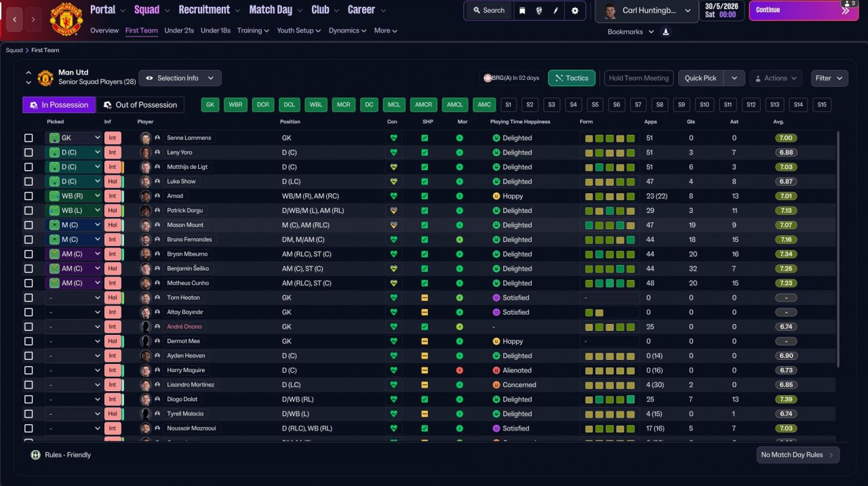The width and height of the screenshot is (868, 486).
Task: Click the Manchester United crest logo
Action: 66,19
